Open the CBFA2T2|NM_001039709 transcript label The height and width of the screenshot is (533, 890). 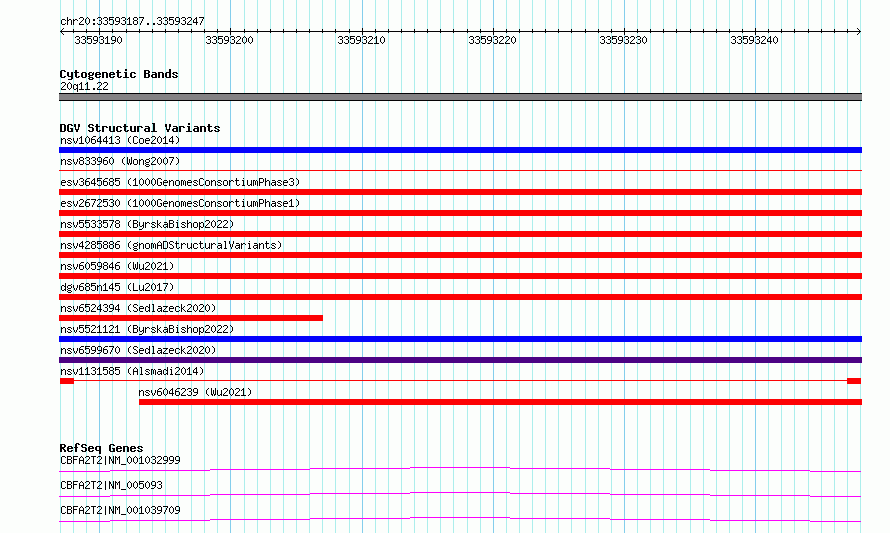pyautogui.click(x=120, y=510)
